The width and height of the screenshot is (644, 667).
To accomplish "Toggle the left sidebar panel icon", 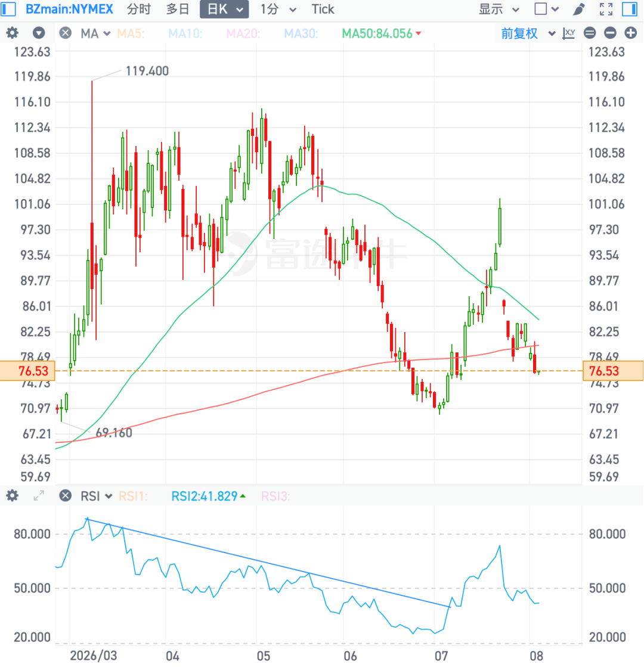I will [8, 9].
